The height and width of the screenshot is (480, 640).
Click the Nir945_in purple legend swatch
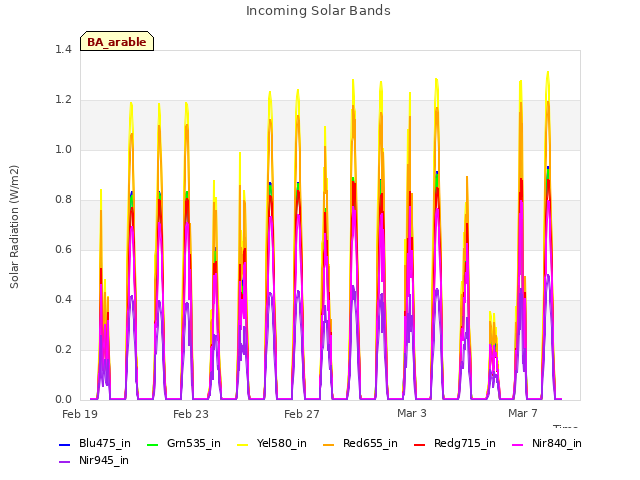[65, 462]
